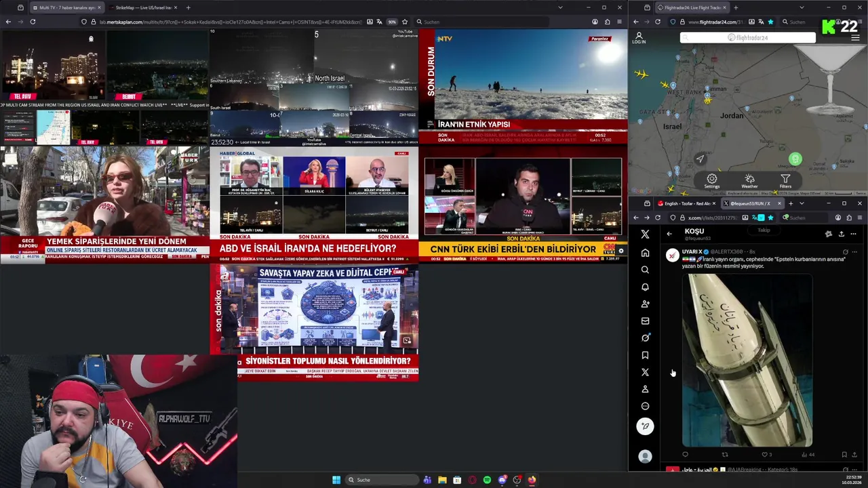Screen dimensions: 868x488
Task: Open KOŞU list more options
Action: (853, 234)
